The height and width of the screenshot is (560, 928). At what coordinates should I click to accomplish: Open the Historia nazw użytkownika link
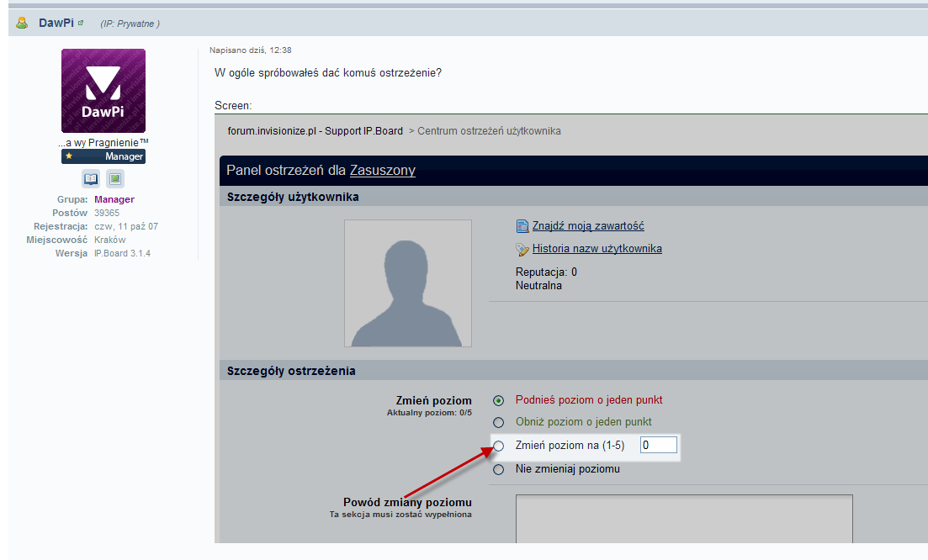click(x=597, y=249)
